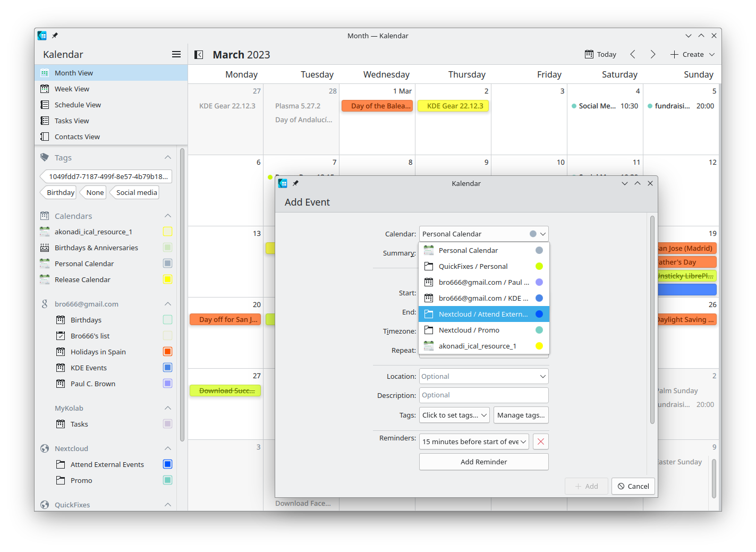This screenshot has height=552, width=756.
Task: Collapse the QuickFixes group
Action: (168, 505)
